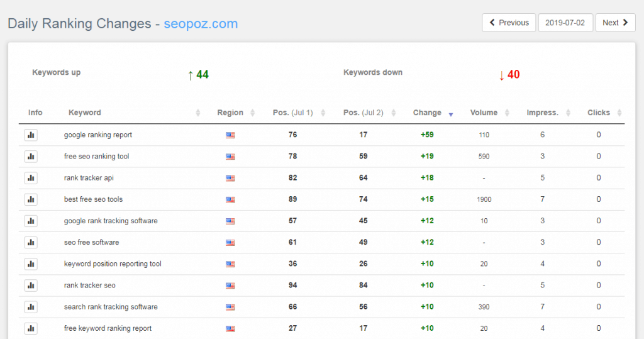
Task: Select keyword search rank tracking software
Action: click(111, 307)
